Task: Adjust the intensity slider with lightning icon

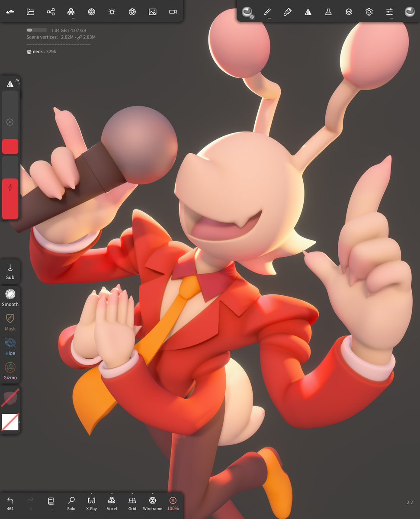Action: pos(10,188)
